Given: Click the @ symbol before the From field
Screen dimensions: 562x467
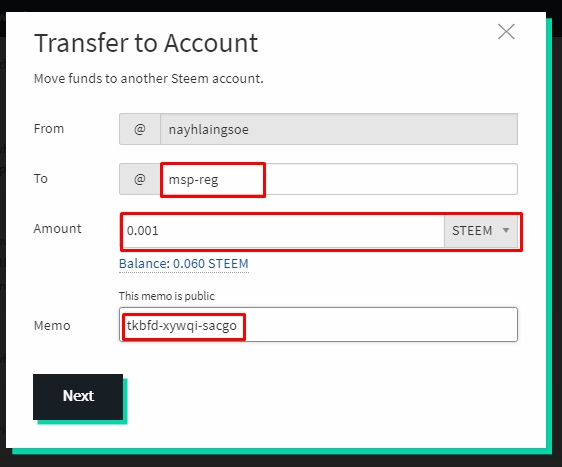Looking at the screenshot, I should (x=140, y=129).
